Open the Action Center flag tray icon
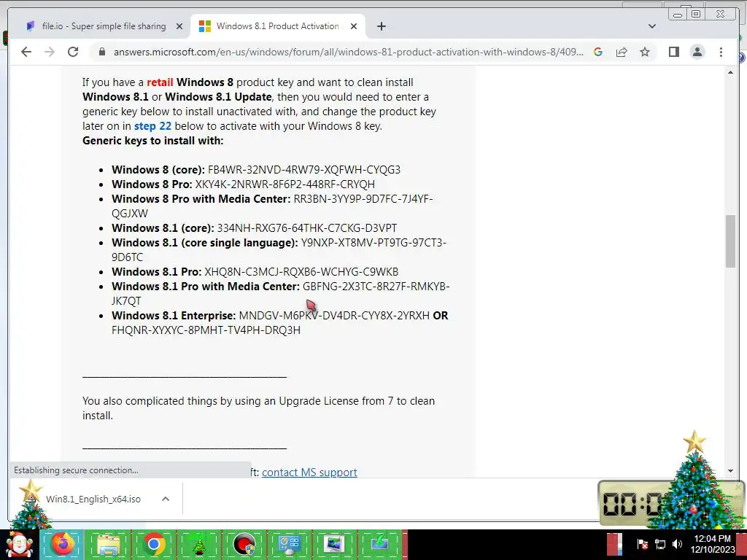This screenshot has width=747, height=560. 642,544
